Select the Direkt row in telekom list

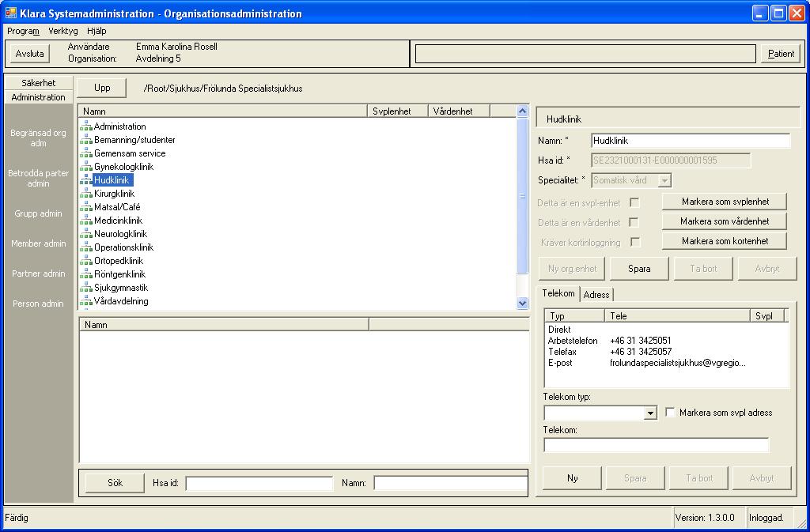[x=667, y=329]
